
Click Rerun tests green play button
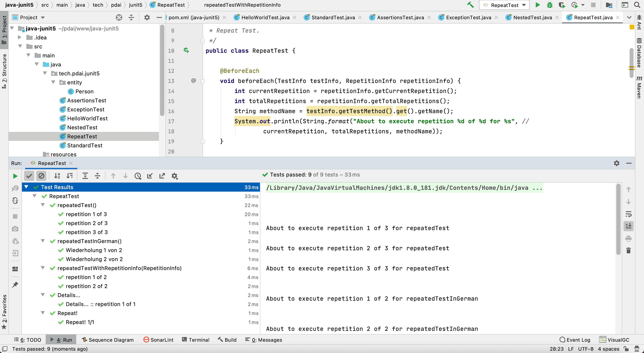point(15,176)
